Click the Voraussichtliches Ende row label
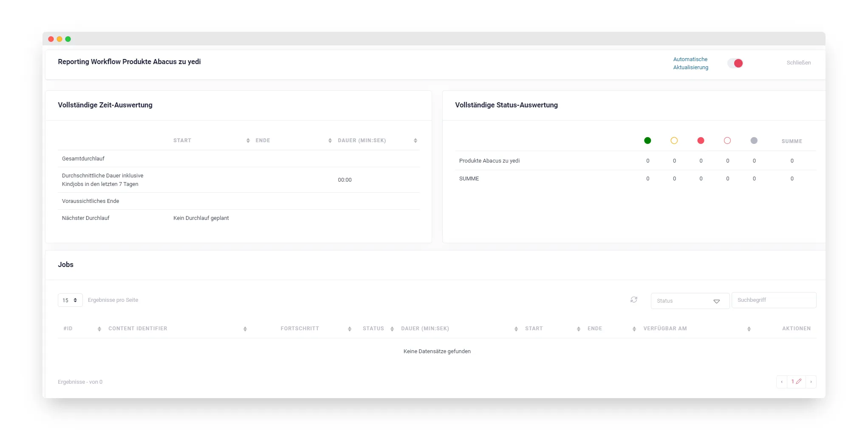 [90, 201]
